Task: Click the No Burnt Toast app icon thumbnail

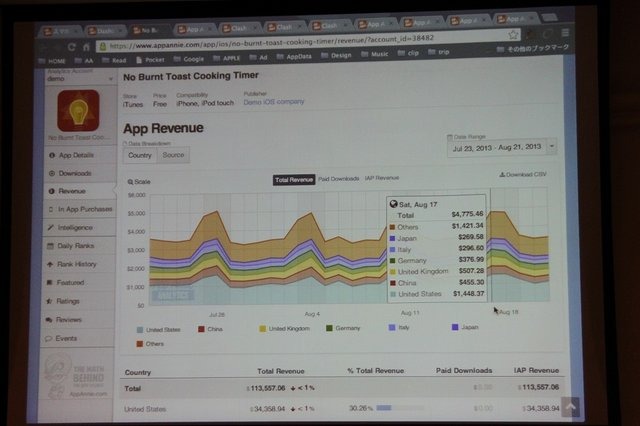Action: tap(78, 111)
